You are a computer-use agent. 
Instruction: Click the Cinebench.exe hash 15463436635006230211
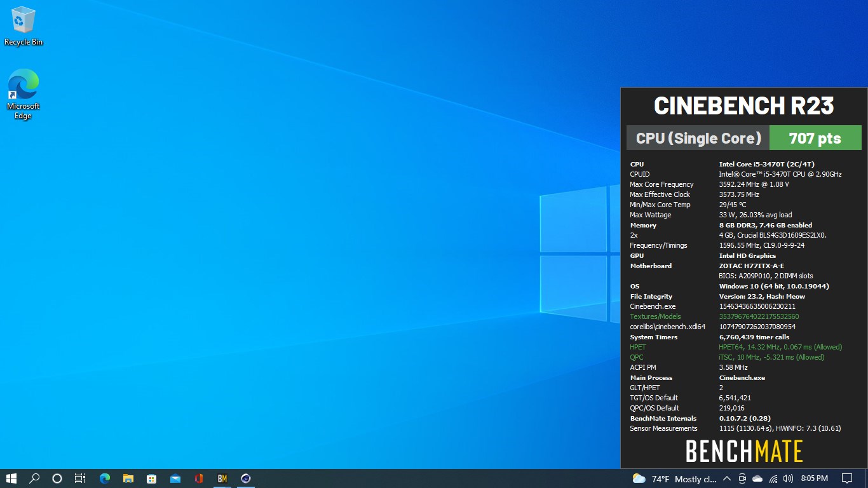(x=757, y=306)
